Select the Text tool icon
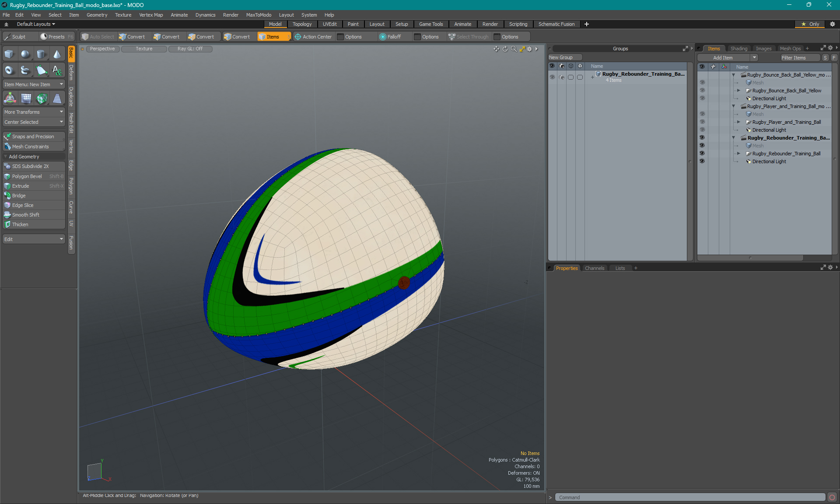The width and height of the screenshot is (840, 504). click(57, 70)
